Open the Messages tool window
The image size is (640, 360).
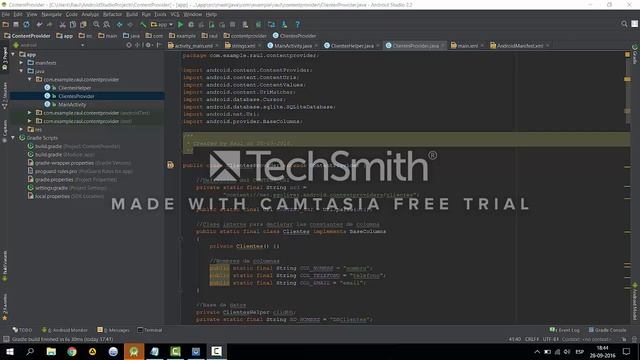point(113,330)
